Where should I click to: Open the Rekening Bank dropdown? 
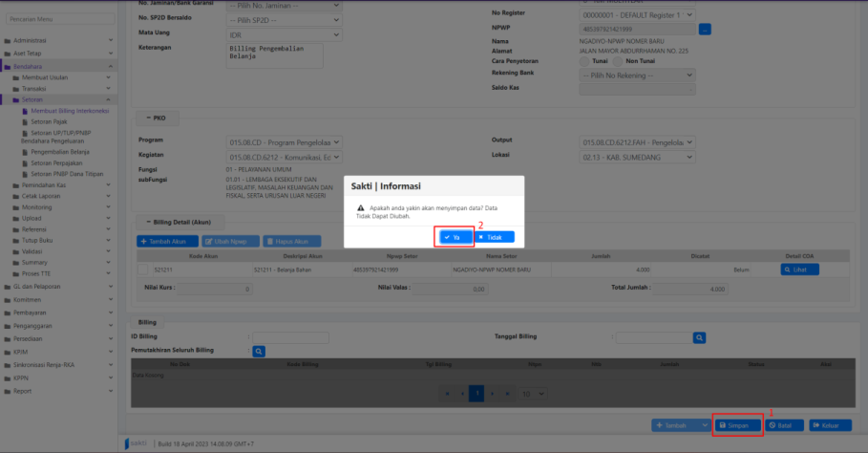tap(637, 75)
